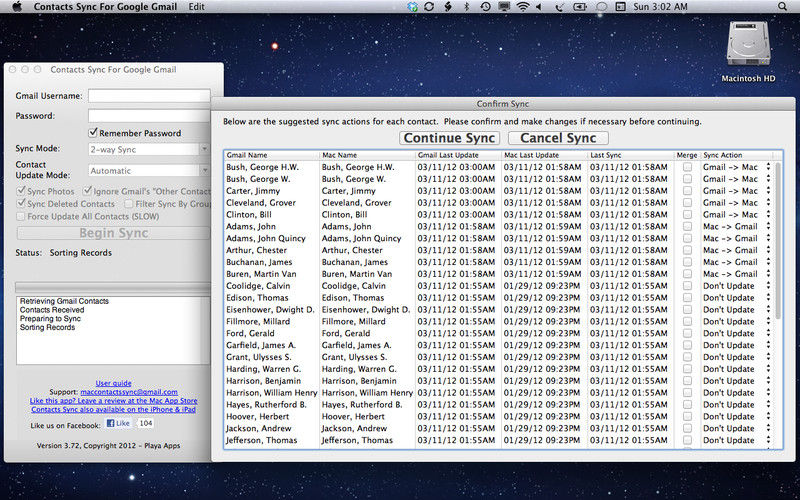Change Sync Action for Harding, Warren G.

point(736,369)
